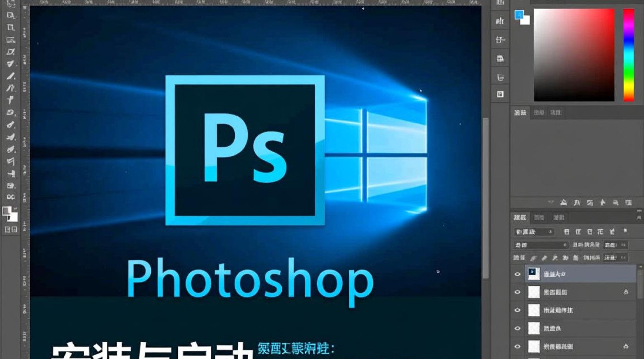The height and width of the screenshot is (359, 644).
Task: Switch to the third tab in Layers panel group
Action: [559, 217]
